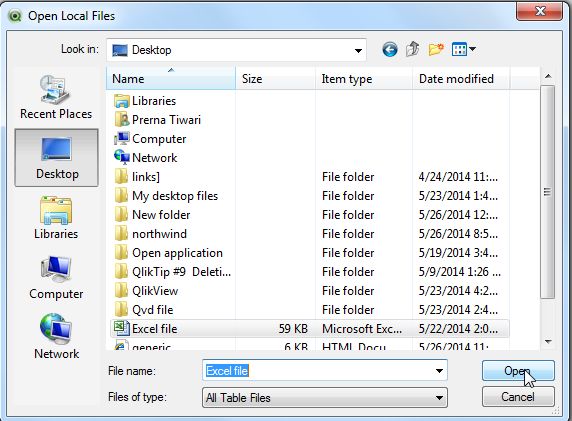Click the Cancel button
This screenshot has width=572, height=421.
tap(518, 397)
